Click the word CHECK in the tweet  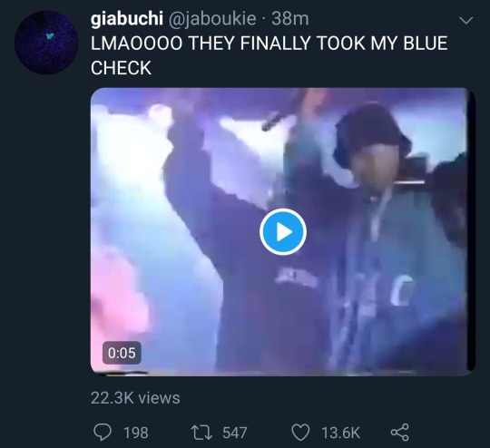122,68
